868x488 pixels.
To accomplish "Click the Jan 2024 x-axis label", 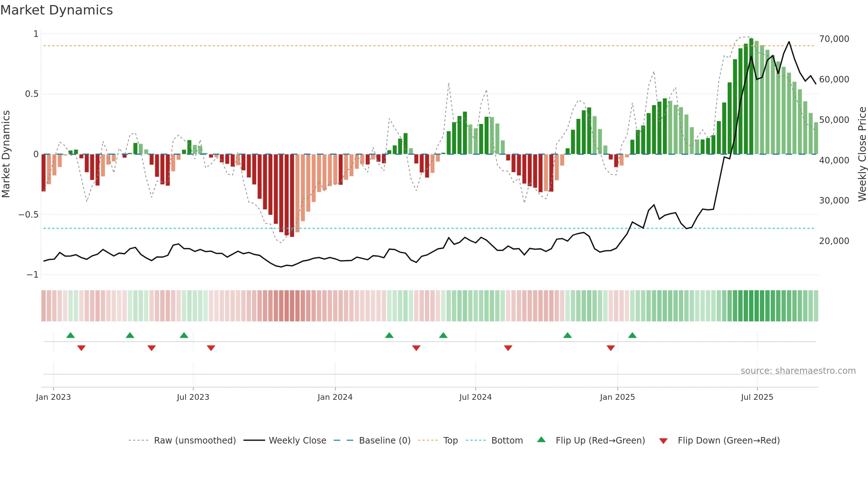I will pyautogui.click(x=335, y=397).
